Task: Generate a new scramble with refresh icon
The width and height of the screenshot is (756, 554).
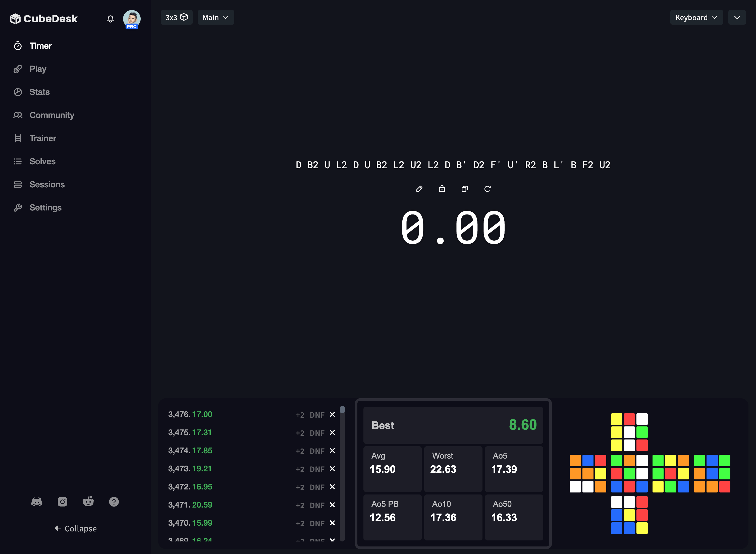Action: [487, 188]
